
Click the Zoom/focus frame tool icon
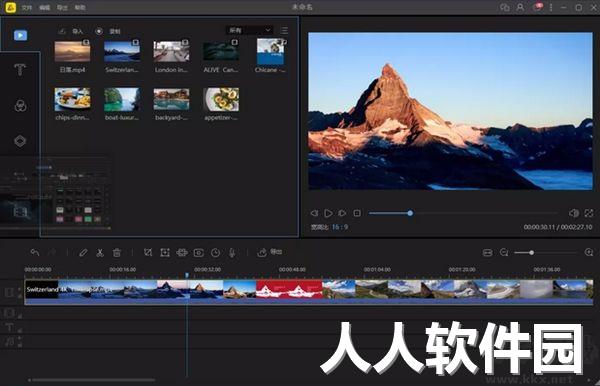click(165, 252)
